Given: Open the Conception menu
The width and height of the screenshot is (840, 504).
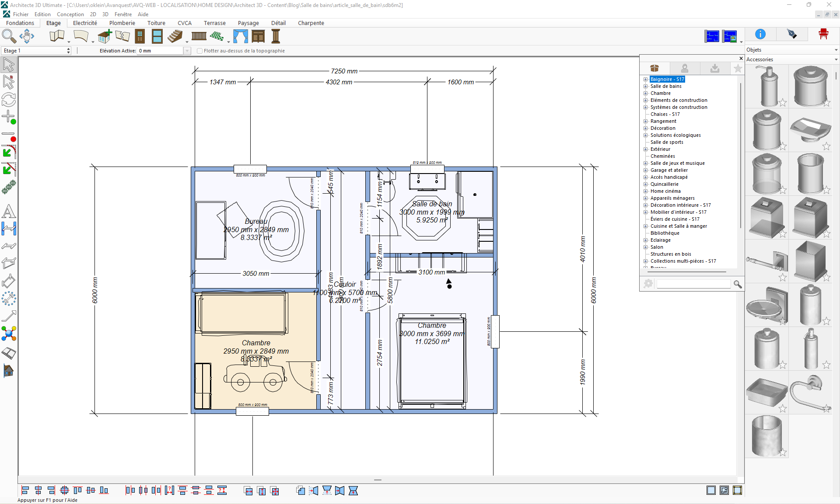Looking at the screenshot, I should [x=70, y=14].
